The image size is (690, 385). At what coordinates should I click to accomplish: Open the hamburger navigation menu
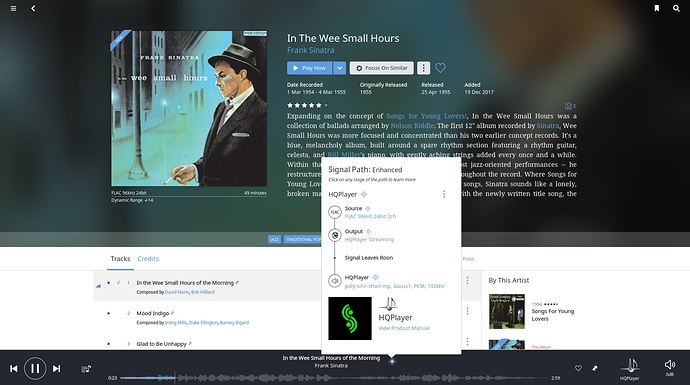coord(14,8)
